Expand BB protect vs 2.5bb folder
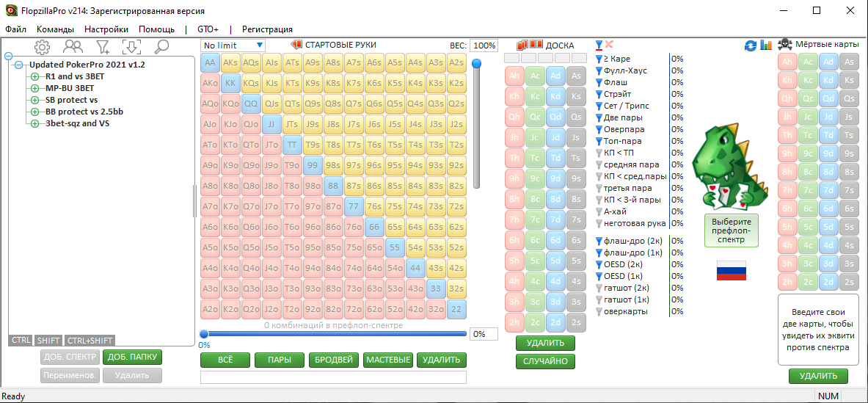 coord(35,112)
